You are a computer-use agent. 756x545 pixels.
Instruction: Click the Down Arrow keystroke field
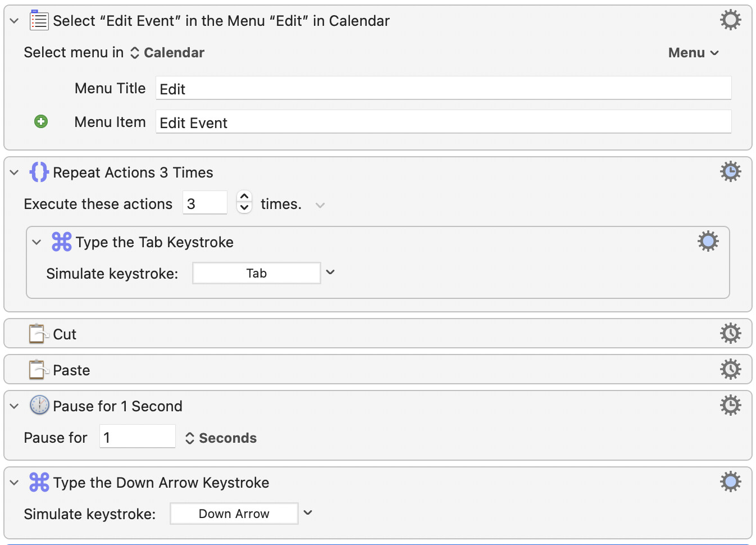(234, 514)
